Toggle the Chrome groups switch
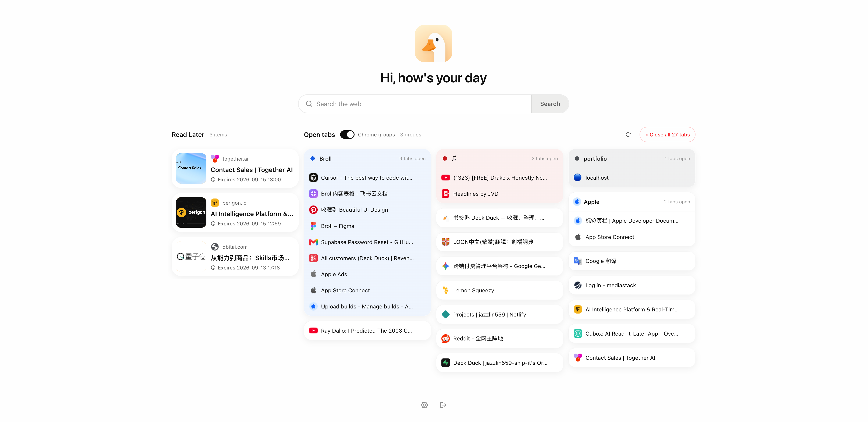This screenshot has width=868, height=422. 347,134
